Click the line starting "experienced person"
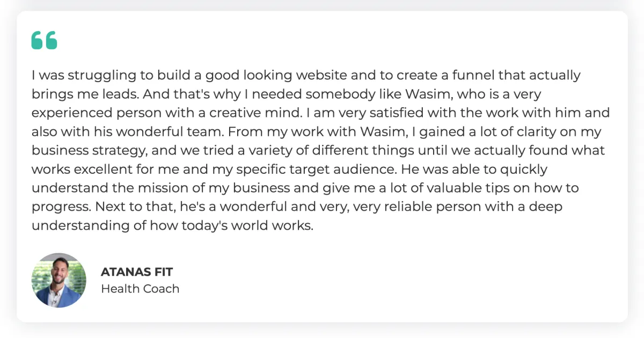Image resolution: width=644 pixels, height=338 pixels. [320, 113]
